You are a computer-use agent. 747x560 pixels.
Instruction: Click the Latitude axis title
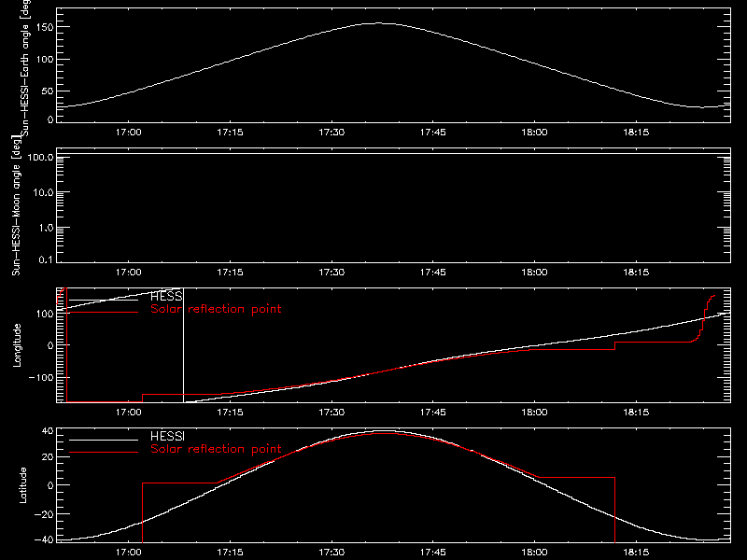click(x=22, y=484)
